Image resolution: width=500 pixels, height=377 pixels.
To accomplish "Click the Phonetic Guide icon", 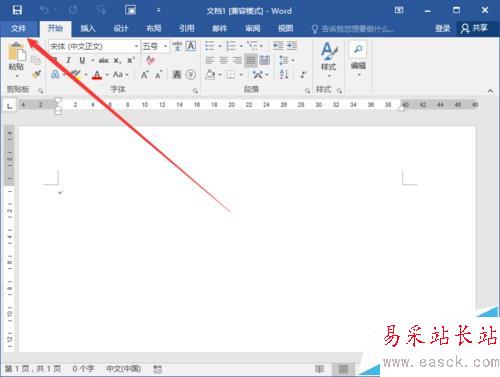I will (177, 46).
